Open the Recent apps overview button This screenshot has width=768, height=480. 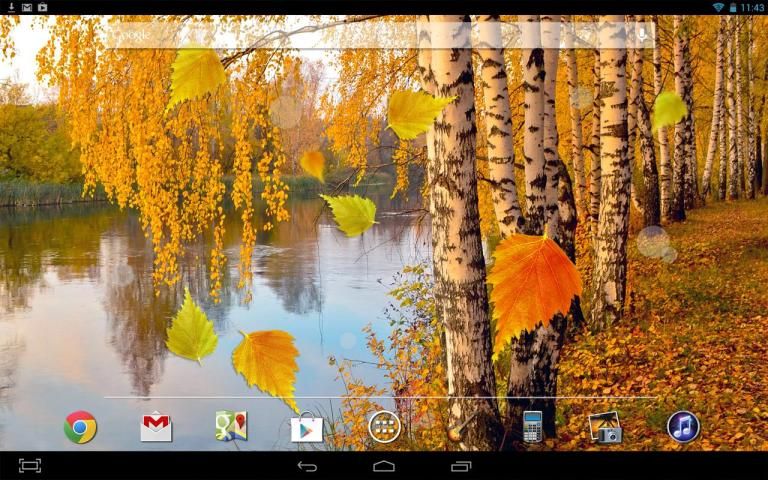pyautogui.click(x=461, y=466)
